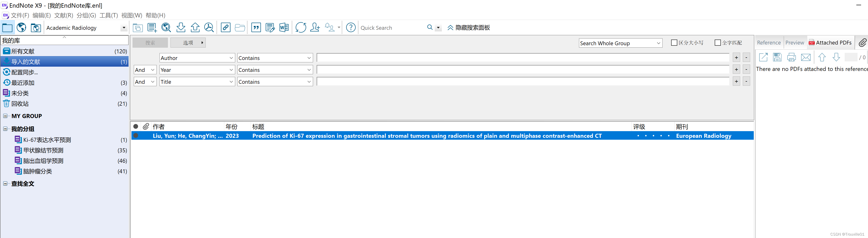Open Cite While You Write Word icon
The image size is (868, 238).
284,28
